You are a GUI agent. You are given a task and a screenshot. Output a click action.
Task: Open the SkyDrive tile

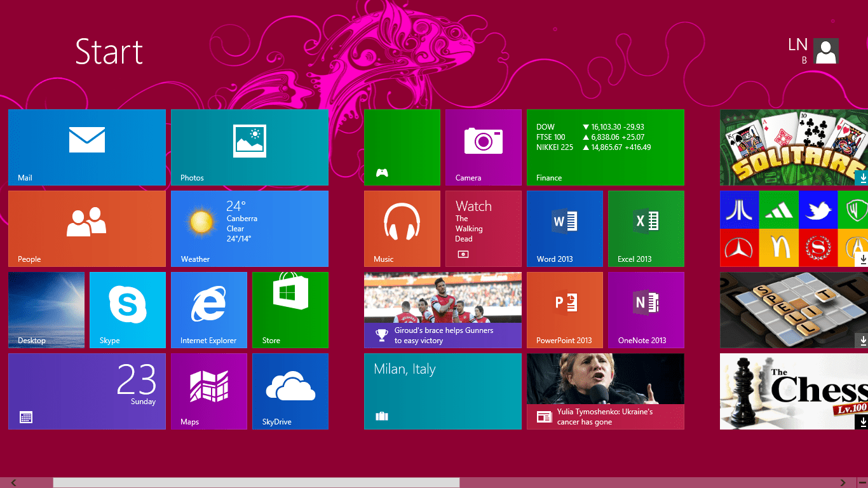290,391
